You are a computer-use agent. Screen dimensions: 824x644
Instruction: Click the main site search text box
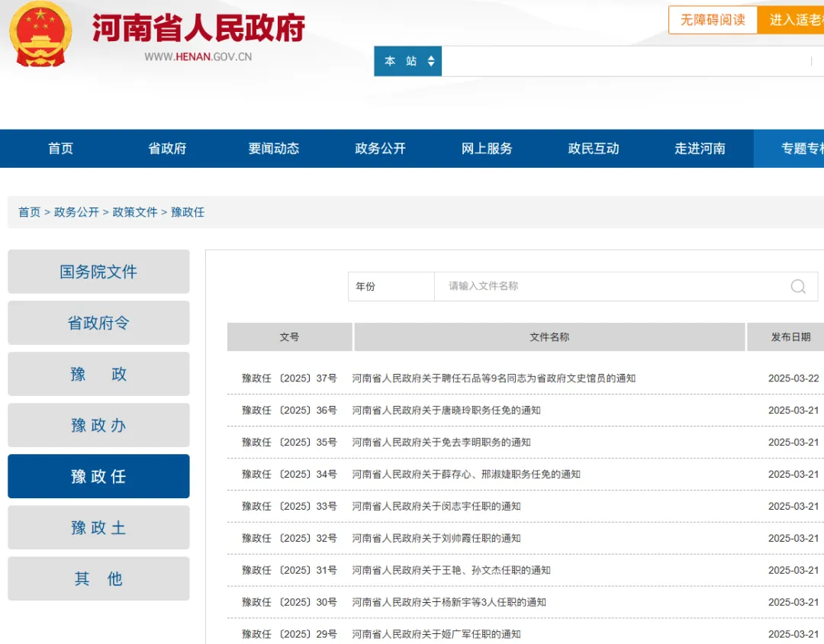coord(626,61)
